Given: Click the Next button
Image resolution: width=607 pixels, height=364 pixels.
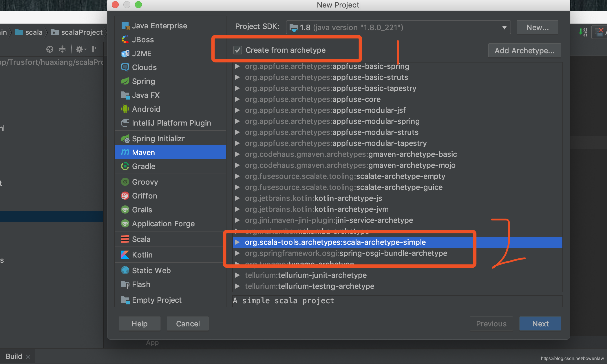Looking at the screenshot, I should (x=540, y=323).
